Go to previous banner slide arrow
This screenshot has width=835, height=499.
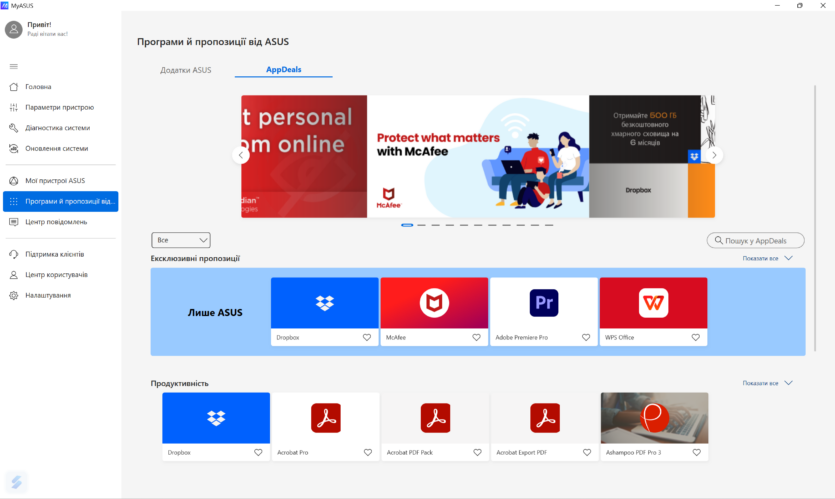tap(241, 155)
